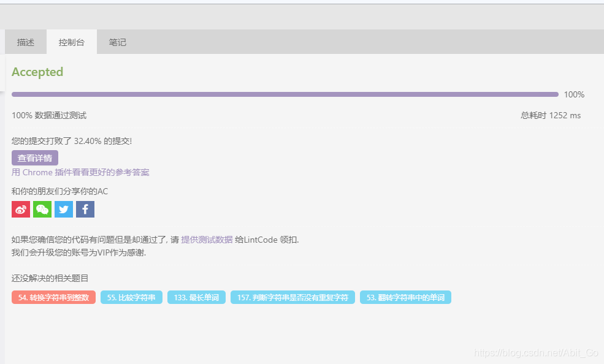The height and width of the screenshot is (364, 604).
Task: Share the result on Weibo
Action: tap(21, 210)
